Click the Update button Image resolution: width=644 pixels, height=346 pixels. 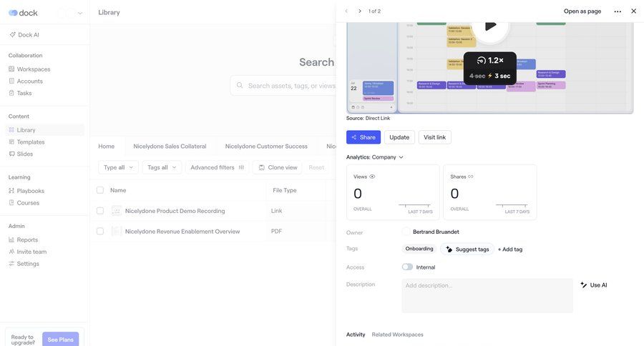(399, 137)
